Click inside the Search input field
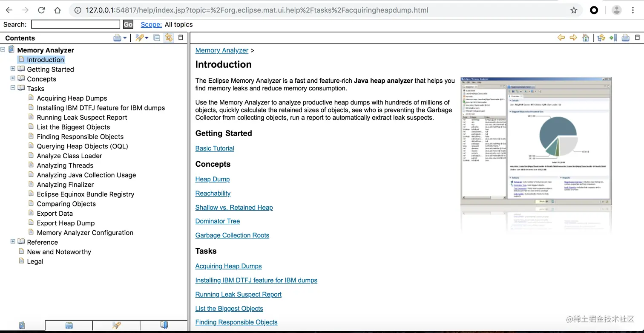 click(x=75, y=24)
